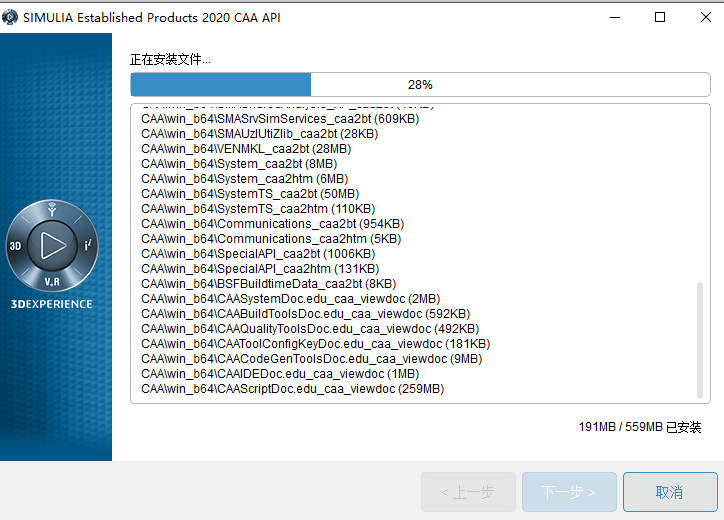Image resolution: width=724 pixels, height=520 pixels.
Task: Select the CAAQualityToolsDoc.edu_caa_viewdoc (492KB) line
Action: (310, 329)
